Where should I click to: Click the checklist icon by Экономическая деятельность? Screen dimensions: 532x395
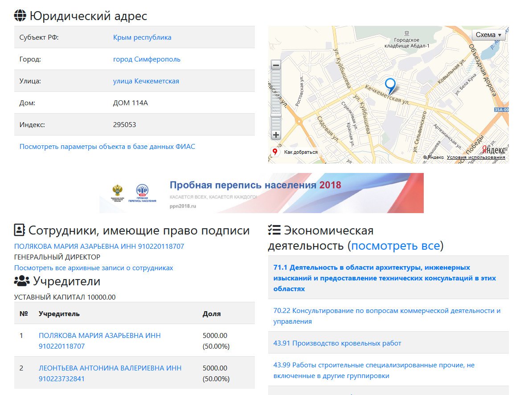pyautogui.click(x=274, y=230)
